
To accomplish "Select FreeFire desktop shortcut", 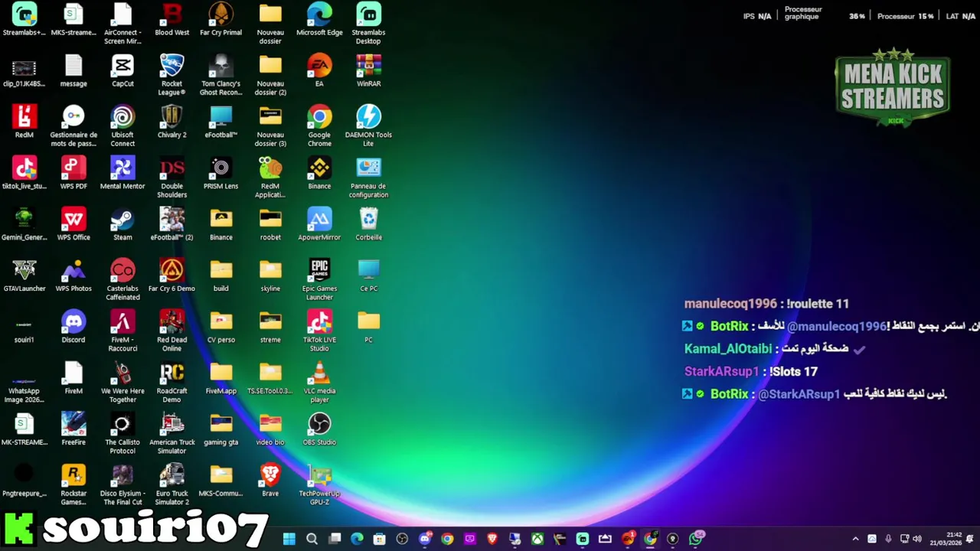I will (x=73, y=429).
